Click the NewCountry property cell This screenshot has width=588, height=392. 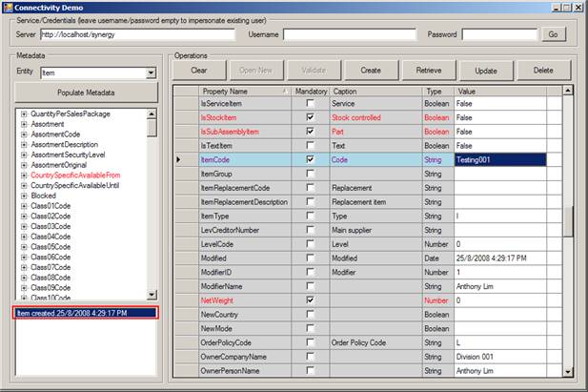245,315
